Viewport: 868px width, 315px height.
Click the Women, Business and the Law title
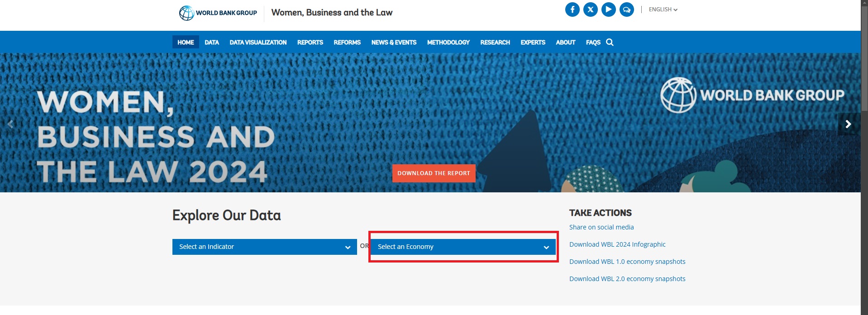click(x=332, y=13)
